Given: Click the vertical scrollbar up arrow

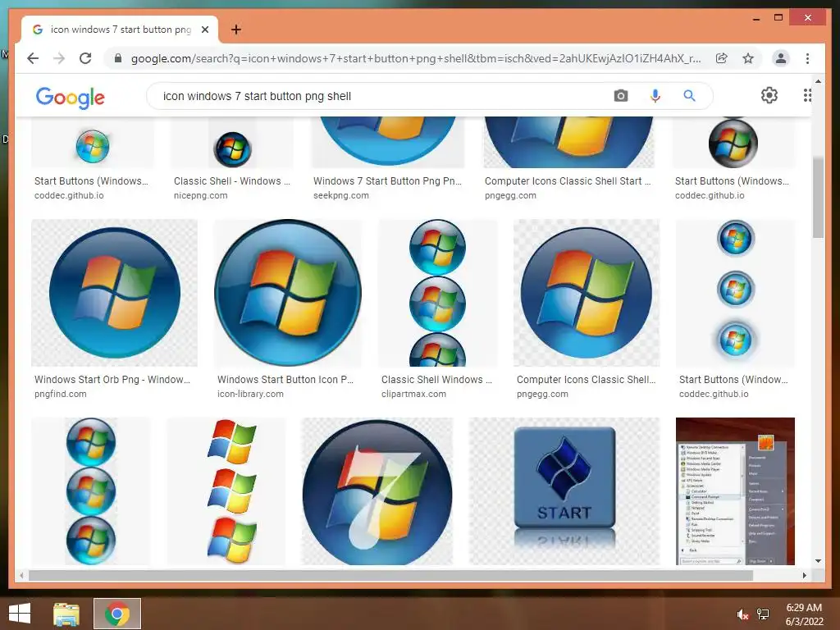Looking at the screenshot, I should click(x=818, y=81).
